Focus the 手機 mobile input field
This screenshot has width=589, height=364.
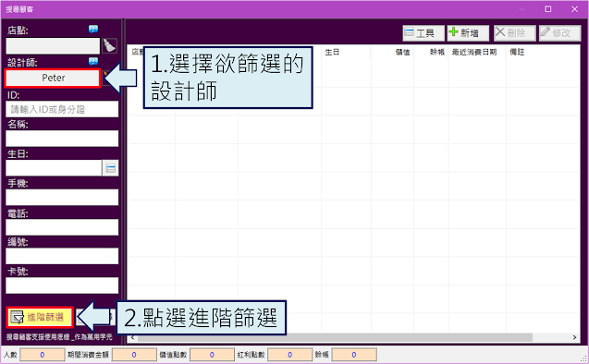62,198
